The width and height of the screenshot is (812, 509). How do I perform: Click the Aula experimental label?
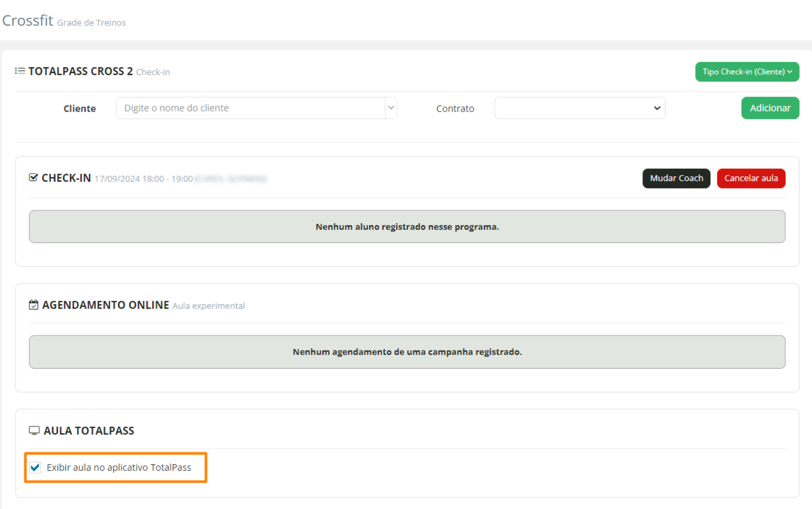(209, 306)
